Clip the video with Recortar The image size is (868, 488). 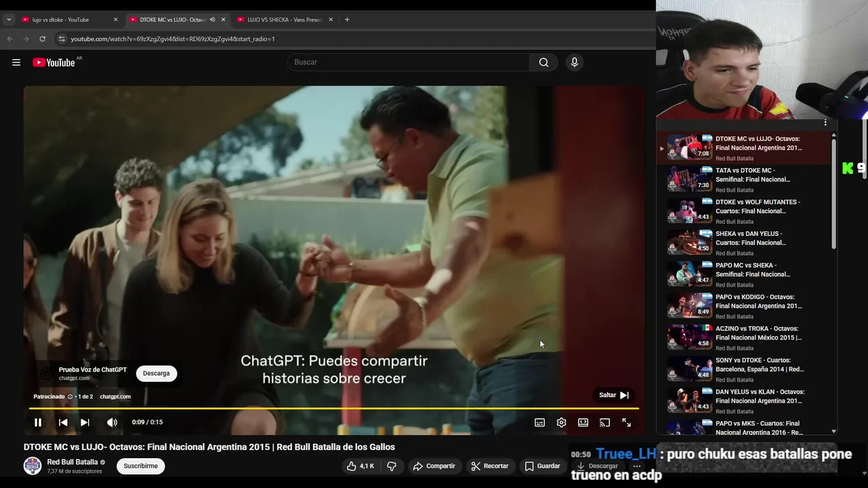point(490,466)
